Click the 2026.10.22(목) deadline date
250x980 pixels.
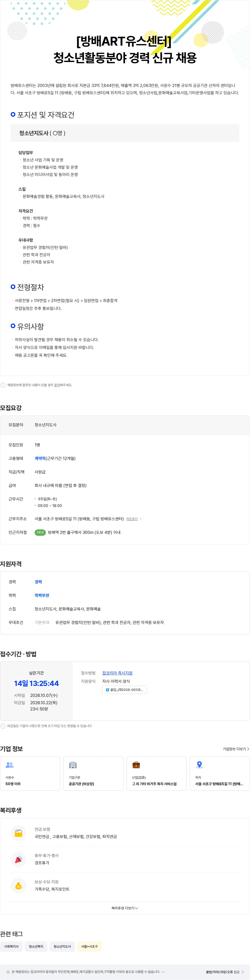click(x=44, y=703)
